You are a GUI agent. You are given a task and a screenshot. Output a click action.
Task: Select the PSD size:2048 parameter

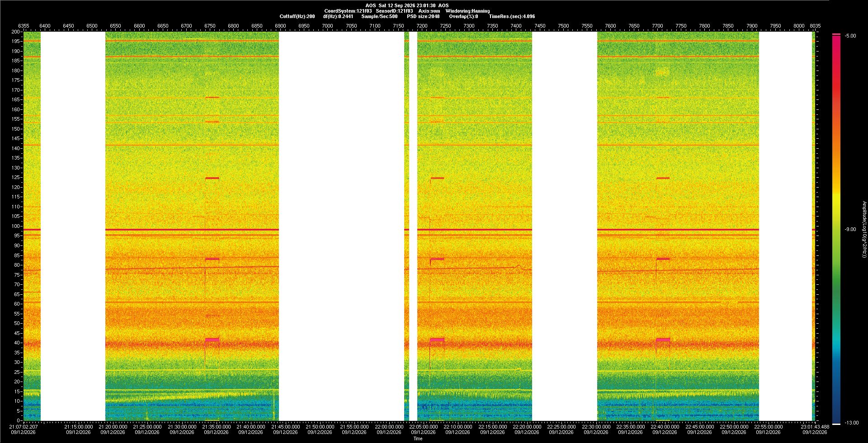(423, 16)
